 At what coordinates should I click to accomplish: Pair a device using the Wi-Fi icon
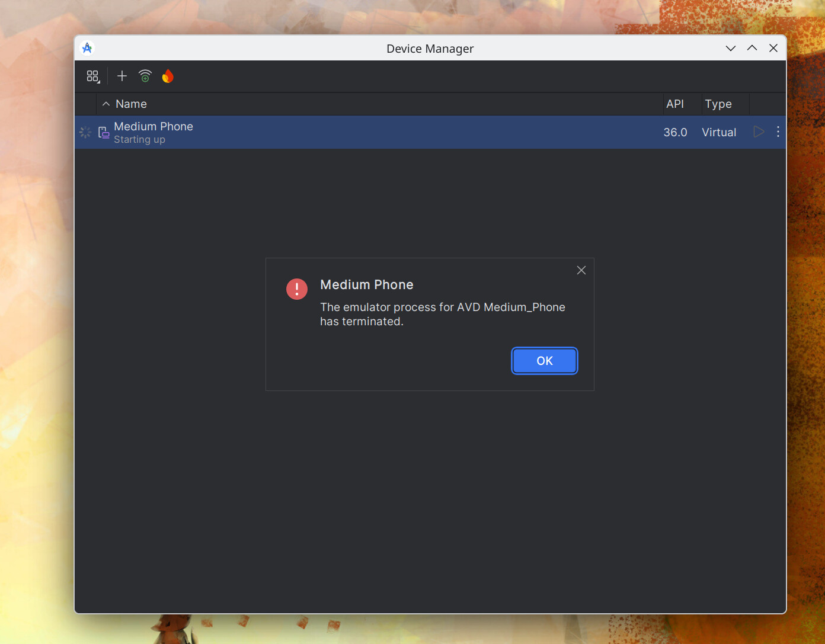[145, 76]
